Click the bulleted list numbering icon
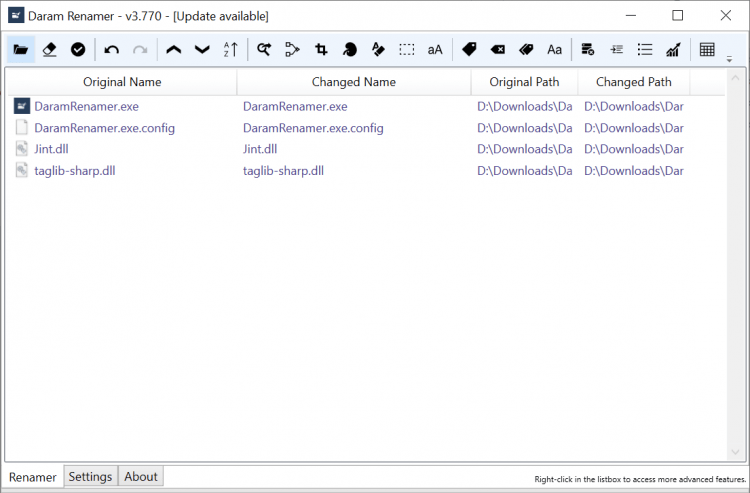 click(x=645, y=49)
